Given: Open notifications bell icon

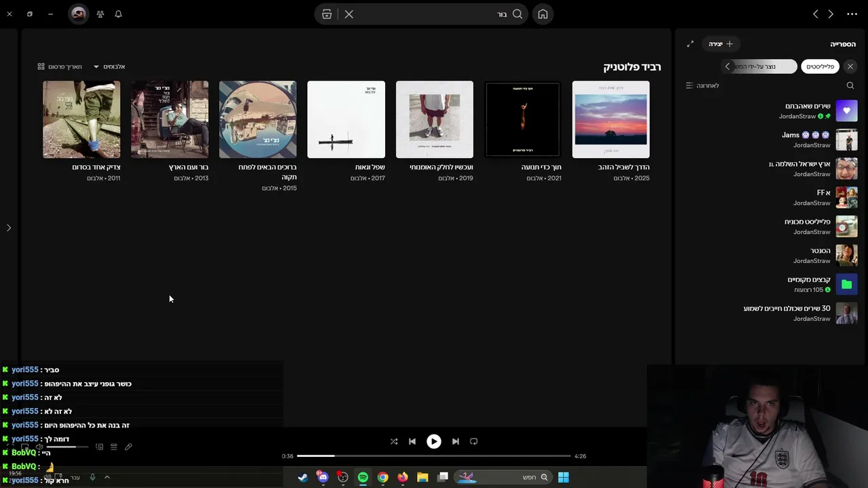Looking at the screenshot, I should 118,14.
